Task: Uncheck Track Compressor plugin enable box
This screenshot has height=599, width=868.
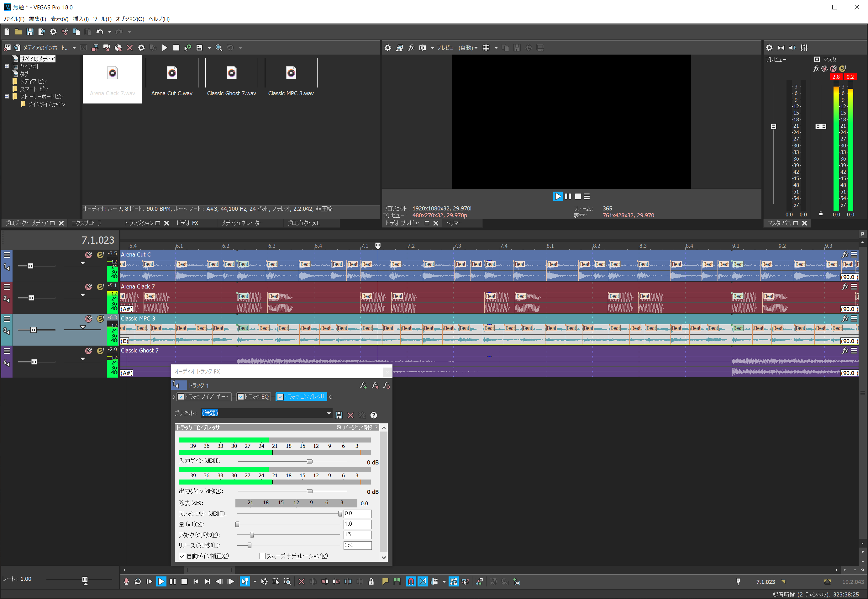Action: pyautogui.click(x=280, y=397)
